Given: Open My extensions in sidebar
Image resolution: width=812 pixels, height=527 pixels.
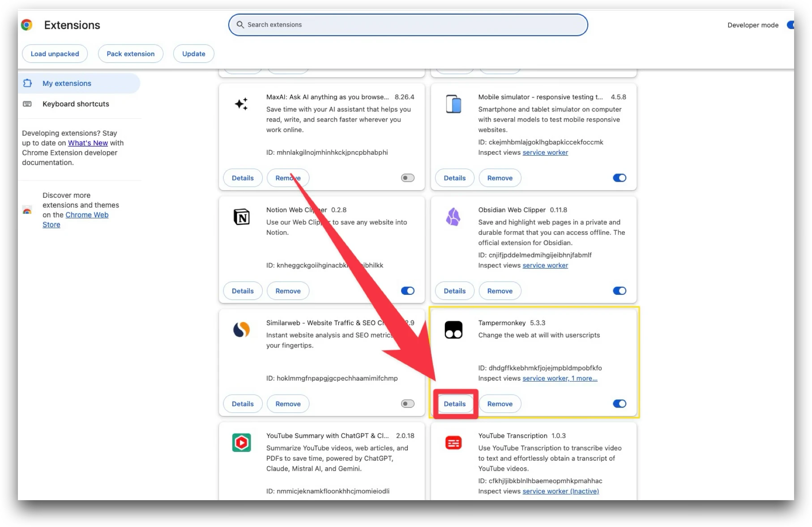Looking at the screenshot, I should click(x=79, y=83).
